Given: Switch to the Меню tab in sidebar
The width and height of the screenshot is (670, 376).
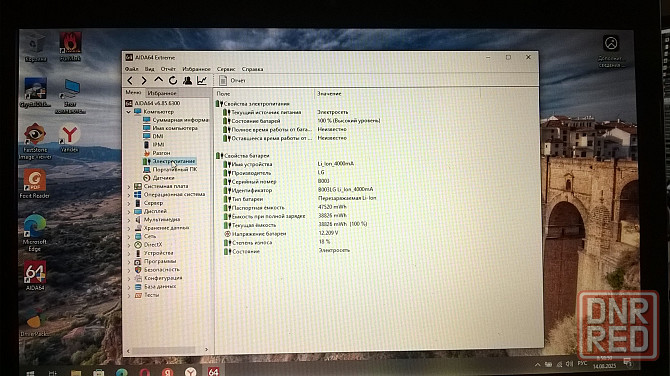Looking at the screenshot, I should tap(133, 92).
